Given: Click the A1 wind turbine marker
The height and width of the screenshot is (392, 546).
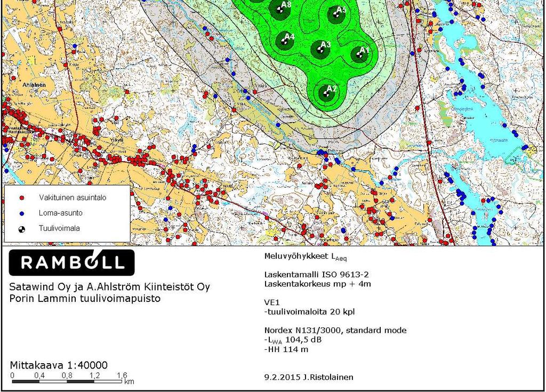Looking at the screenshot, I should [359, 54].
